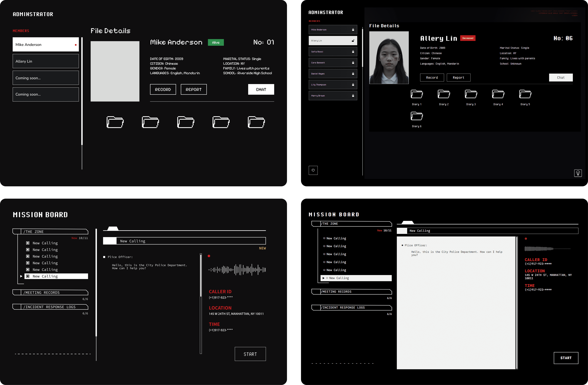Click the Chat button in Allery Lin's file
The height and width of the screenshot is (385, 588).
(561, 78)
